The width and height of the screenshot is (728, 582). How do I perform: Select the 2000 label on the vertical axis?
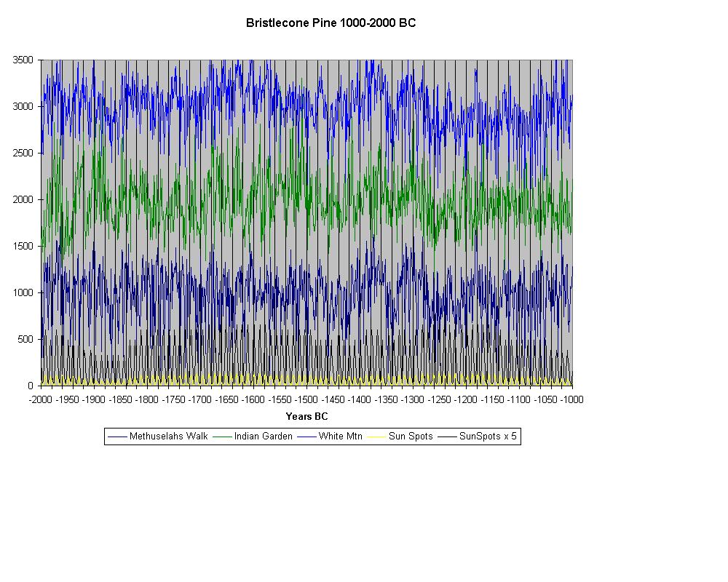coord(23,199)
